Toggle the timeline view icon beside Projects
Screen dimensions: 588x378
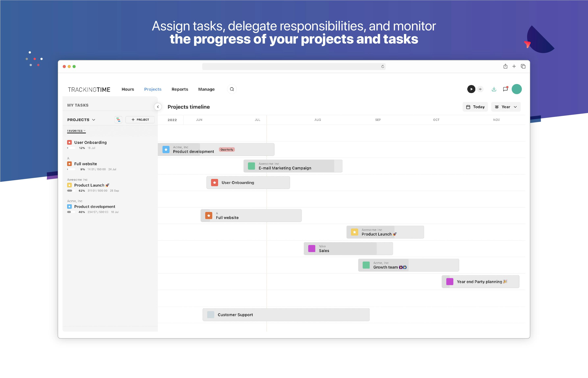click(x=118, y=120)
